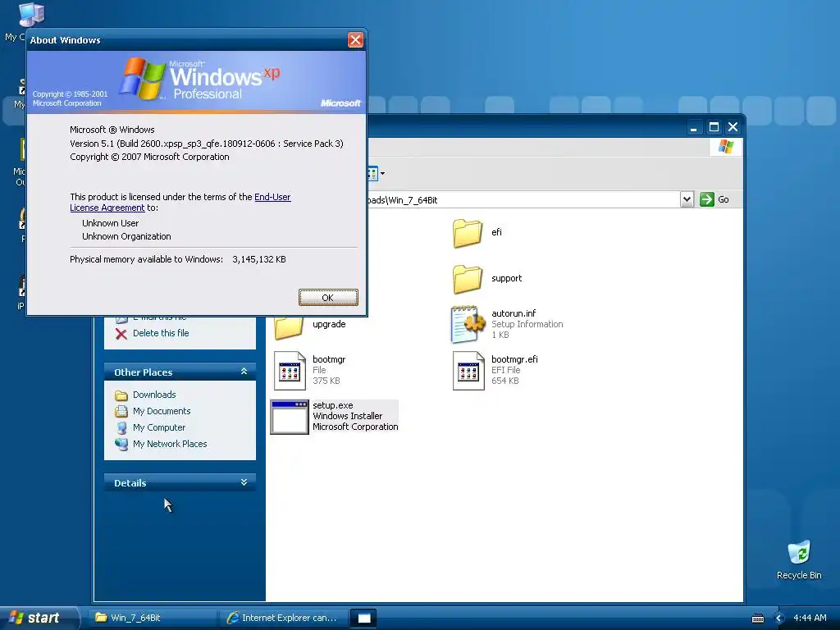
Task: Click Delete this file task
Action: coord(161,333)
